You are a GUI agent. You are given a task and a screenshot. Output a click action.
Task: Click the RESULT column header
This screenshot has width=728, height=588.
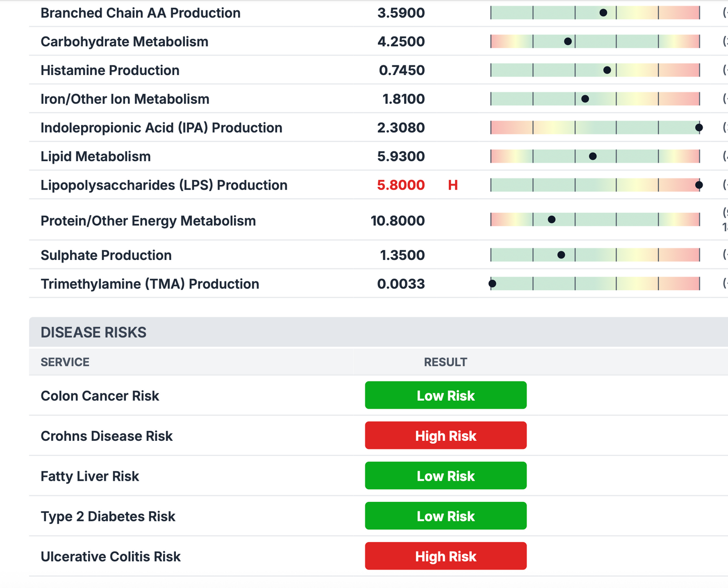tap(445, 362)
